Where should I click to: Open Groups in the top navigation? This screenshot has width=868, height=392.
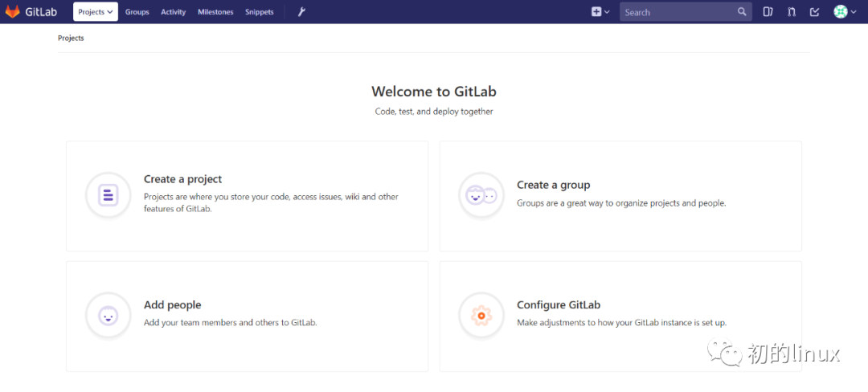point(137,11)
